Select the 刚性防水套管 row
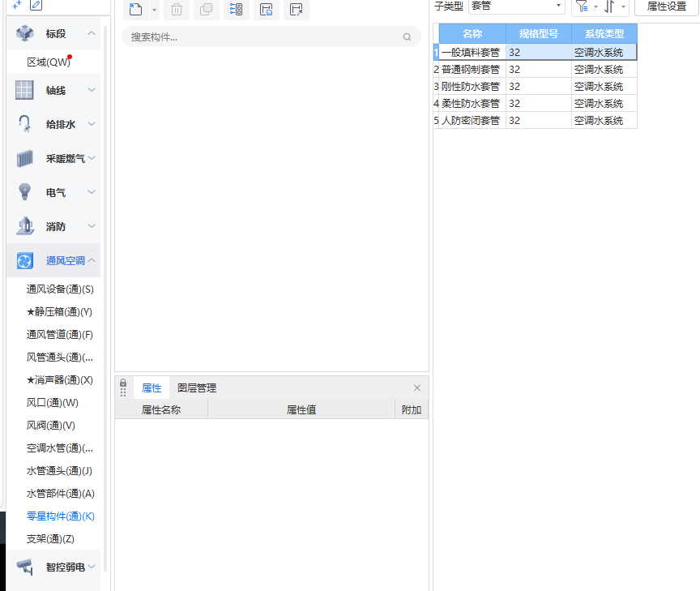The height and width of the screenshot is (591, 700). click(535, 86)
